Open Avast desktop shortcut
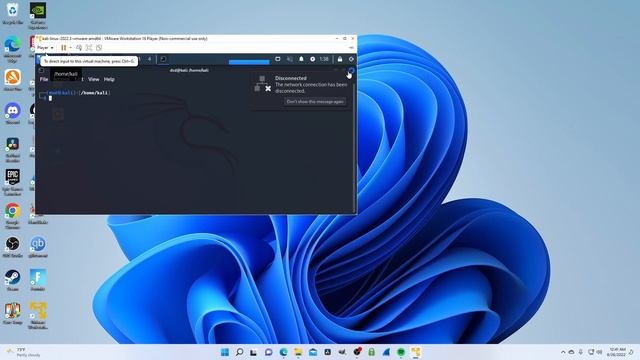Image resolution: width=640 pixels, height=360 pixels. point(13,80)
